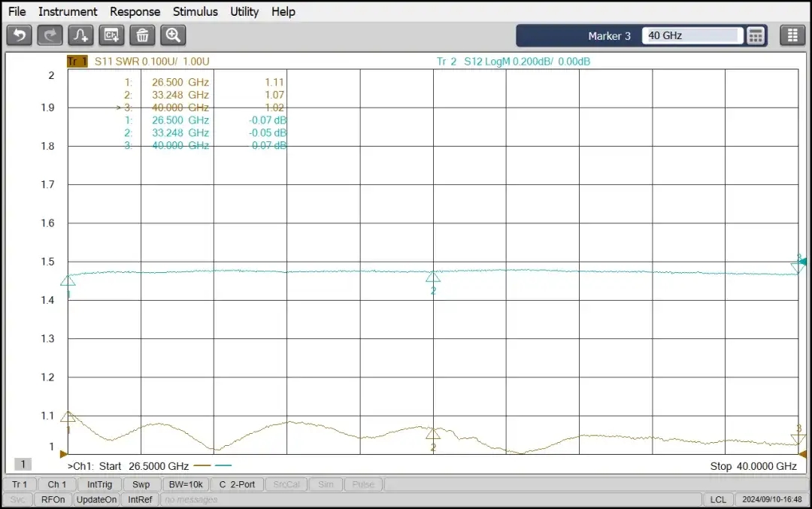The image size is (812, 509).
Task: Click the Pulse status button
Action: [x=363, y=484]
